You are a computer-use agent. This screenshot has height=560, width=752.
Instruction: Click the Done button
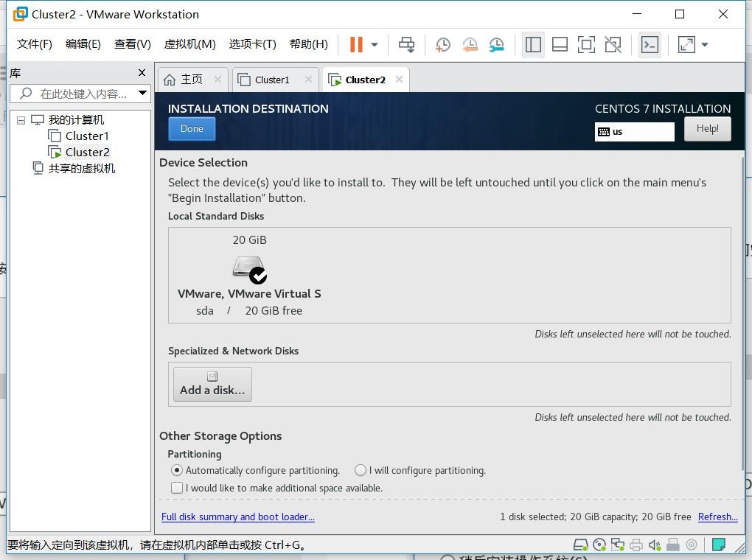click(x=192, y=129)
